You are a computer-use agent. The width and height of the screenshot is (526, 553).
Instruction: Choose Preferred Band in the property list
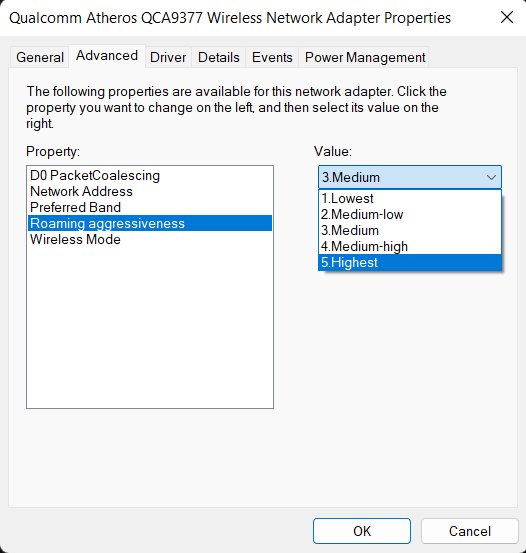[150, 207]
